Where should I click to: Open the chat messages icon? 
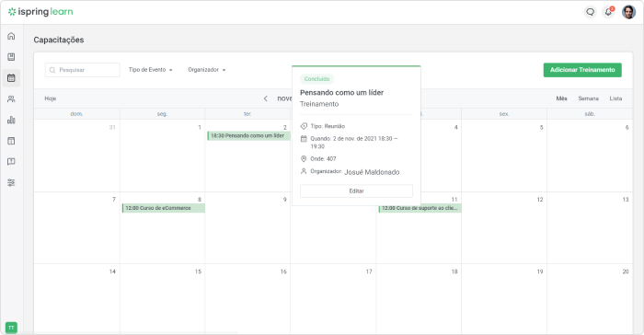[591, 12]
